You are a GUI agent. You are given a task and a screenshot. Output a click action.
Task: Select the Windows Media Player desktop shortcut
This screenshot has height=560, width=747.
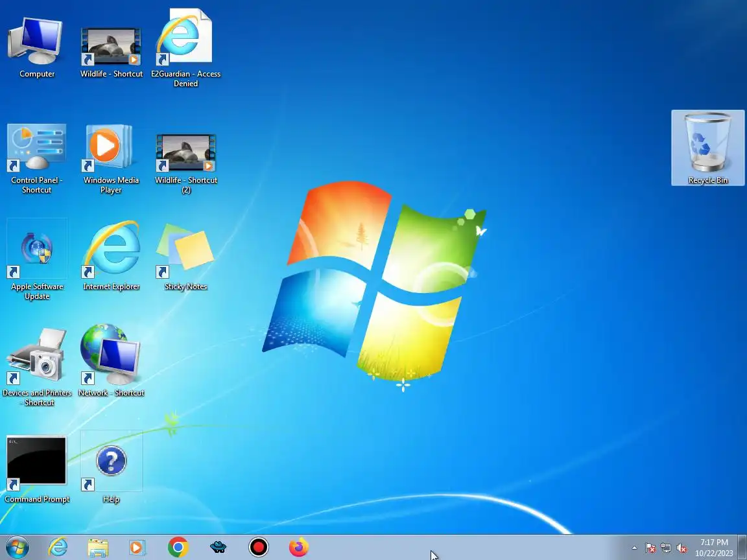(111, 159)
